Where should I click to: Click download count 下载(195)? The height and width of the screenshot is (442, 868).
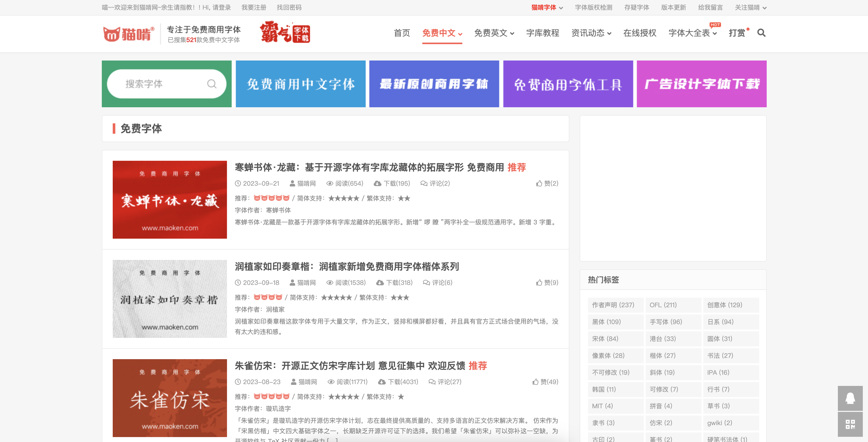392,184
